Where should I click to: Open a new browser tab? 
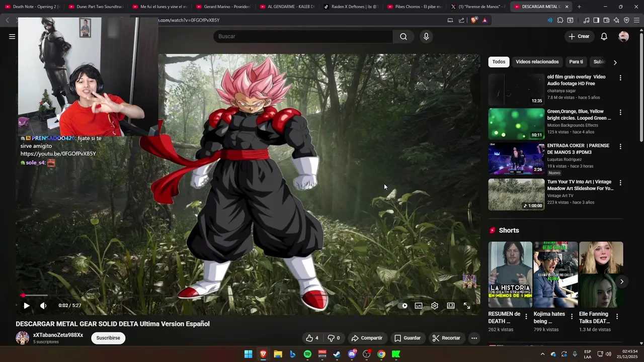point(579,7)
